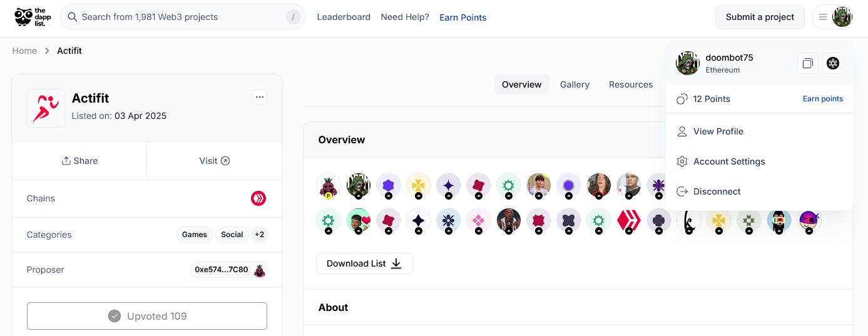Click the cartoon guy with heart avatar
868x336 pixels.
coord(358,221)
